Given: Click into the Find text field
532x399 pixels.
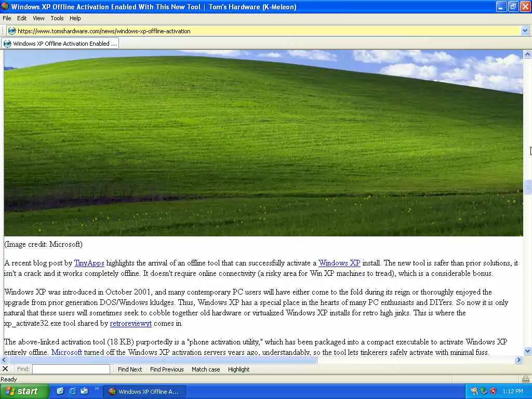Looking at the screenshot, I should [71, 369].
